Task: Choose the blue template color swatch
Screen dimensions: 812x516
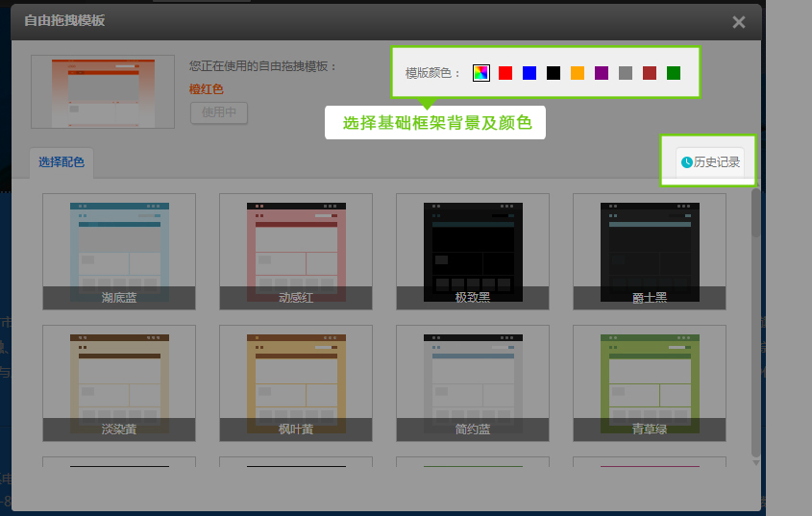Action: point(529,73)
